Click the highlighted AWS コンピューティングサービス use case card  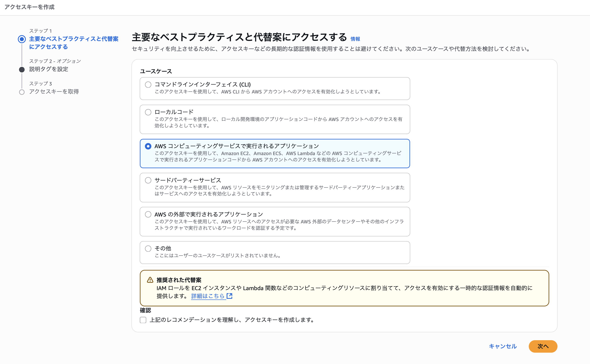pos(275,153)
